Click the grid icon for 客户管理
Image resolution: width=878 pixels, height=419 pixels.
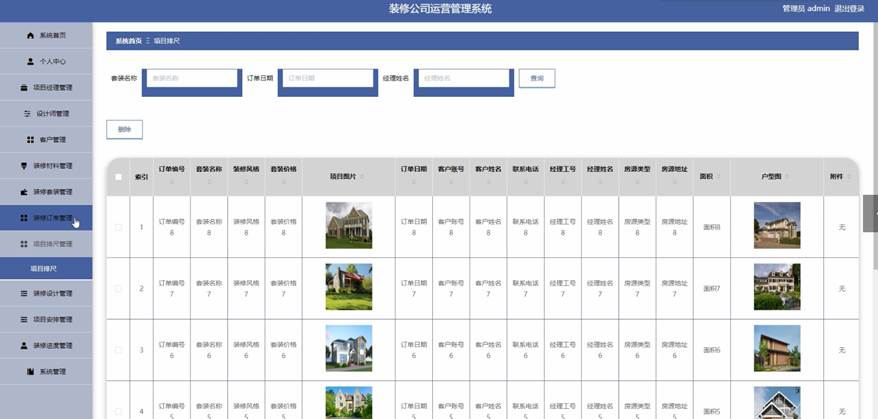pos(30,140)
